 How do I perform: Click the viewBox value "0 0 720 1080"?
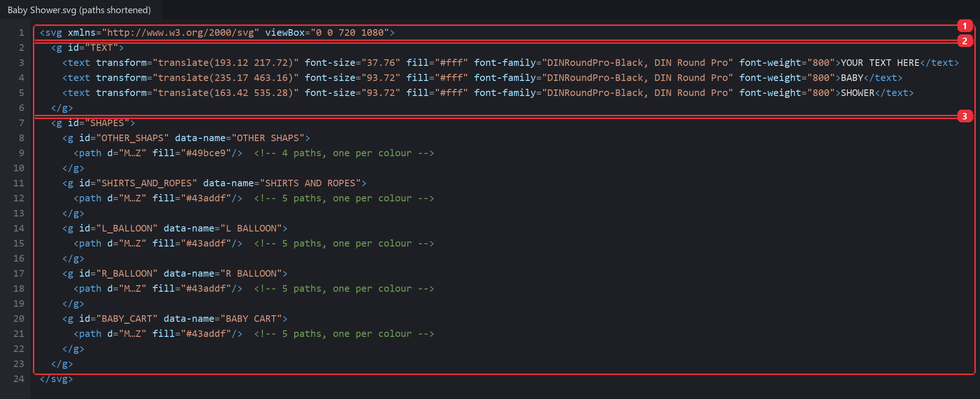[350, 32]
